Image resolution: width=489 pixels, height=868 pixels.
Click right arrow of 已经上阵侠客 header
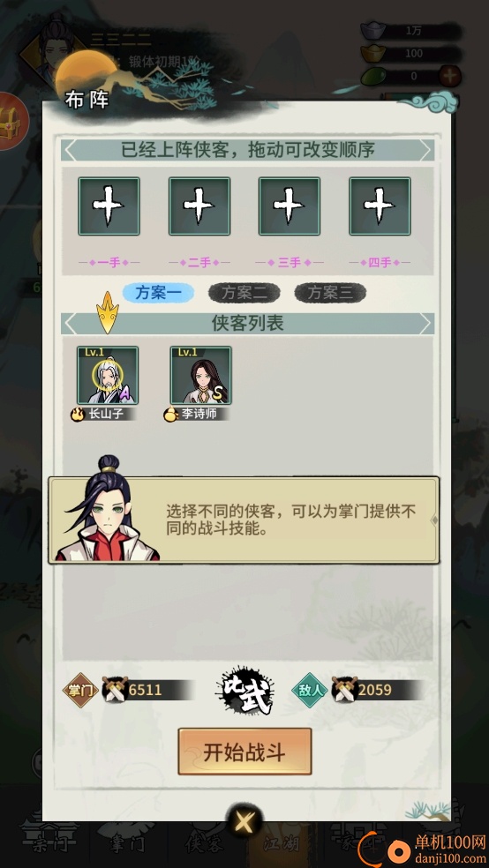click(425, 149)
